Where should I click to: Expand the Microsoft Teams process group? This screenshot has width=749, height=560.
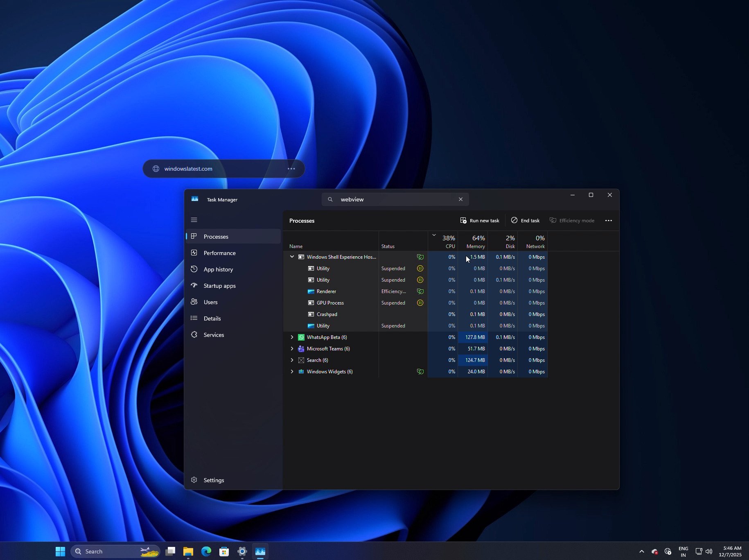point(292,349)
